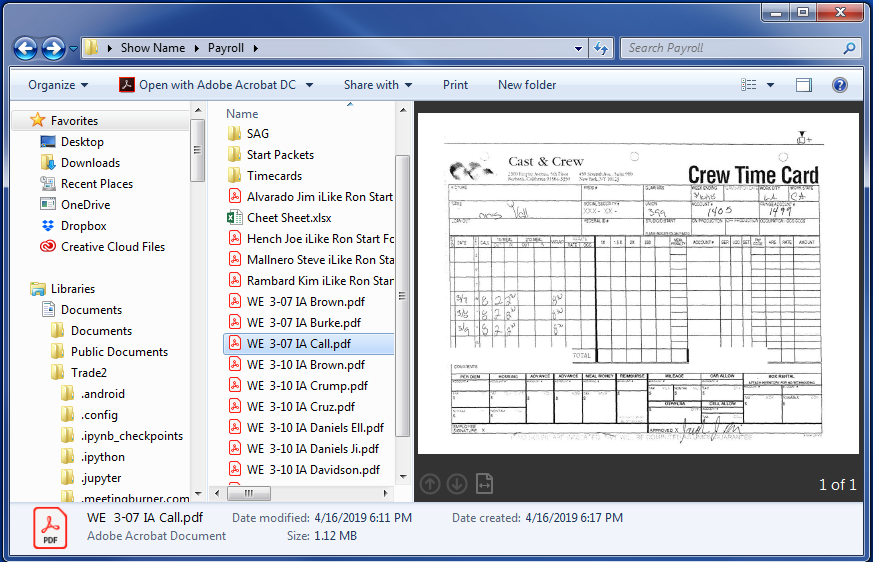Go to previous page in preview
Viewport: 873px width, 562px height.
pos(430,484)
